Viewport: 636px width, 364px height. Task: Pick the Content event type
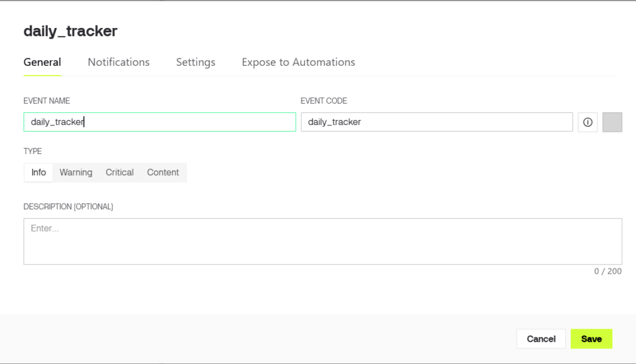(163, 173)
